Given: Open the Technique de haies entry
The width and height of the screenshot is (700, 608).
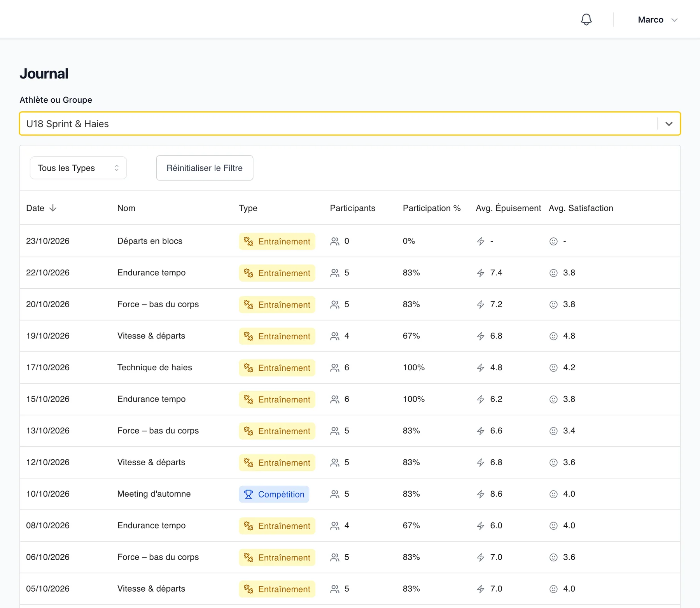Looking at the screenshot, I should tap(155, 368).
